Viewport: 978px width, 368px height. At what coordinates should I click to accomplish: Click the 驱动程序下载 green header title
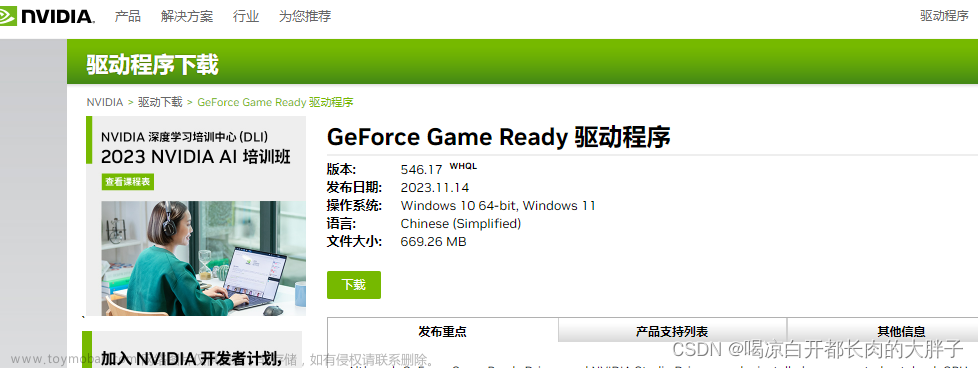(152, 64)
